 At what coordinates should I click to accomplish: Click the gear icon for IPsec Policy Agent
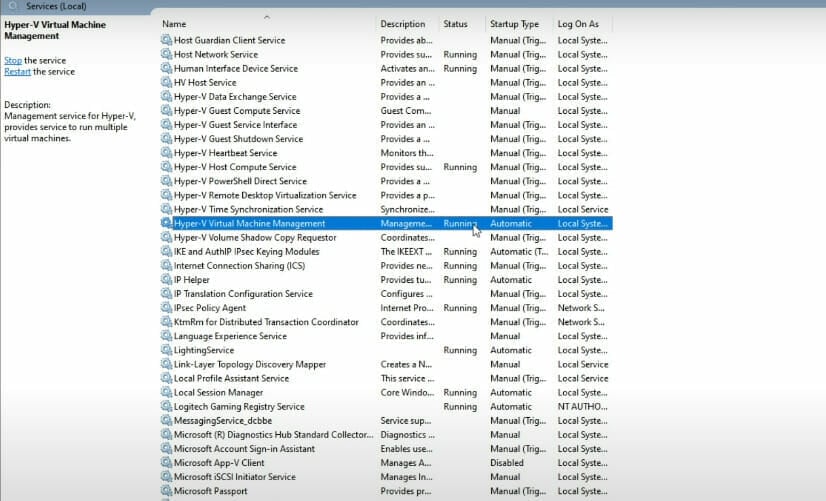166,308
